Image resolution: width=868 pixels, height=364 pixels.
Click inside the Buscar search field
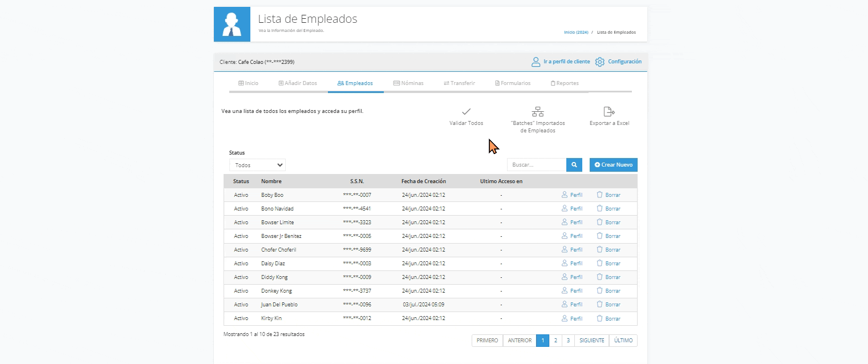[537, 164]
